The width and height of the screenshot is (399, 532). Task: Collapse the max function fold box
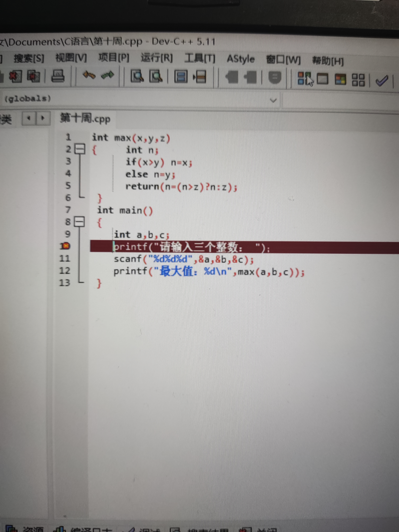[80, 149]
